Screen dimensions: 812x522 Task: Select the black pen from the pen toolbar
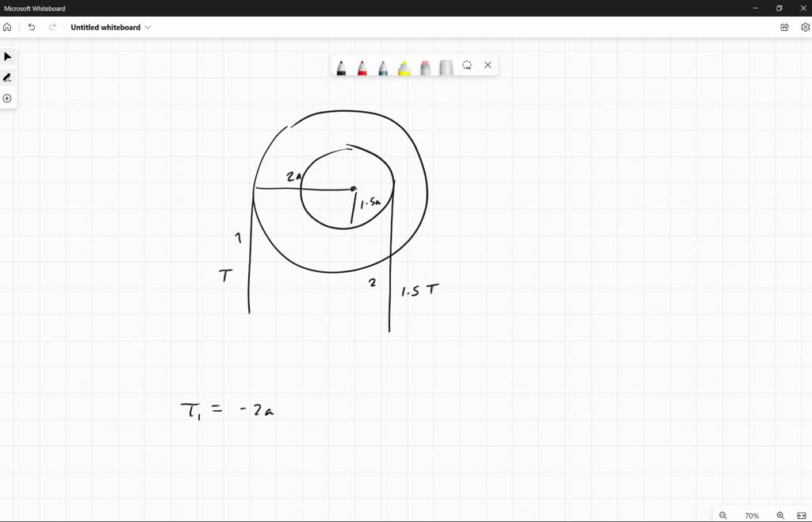pyautogui.click(x=342, y=67)
